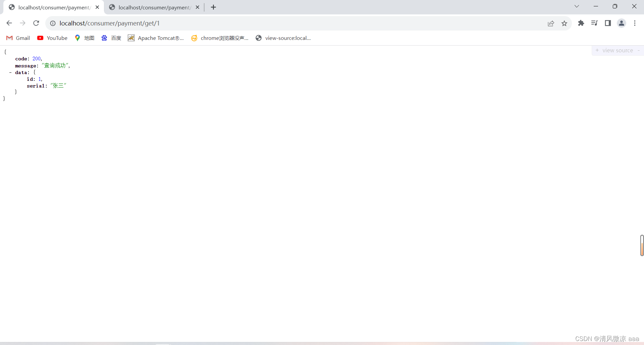Image resolution: width=644 pixels, height=345 pixels.
Task: Open the 百度 bookmark
Action: (x=111, y=38)
